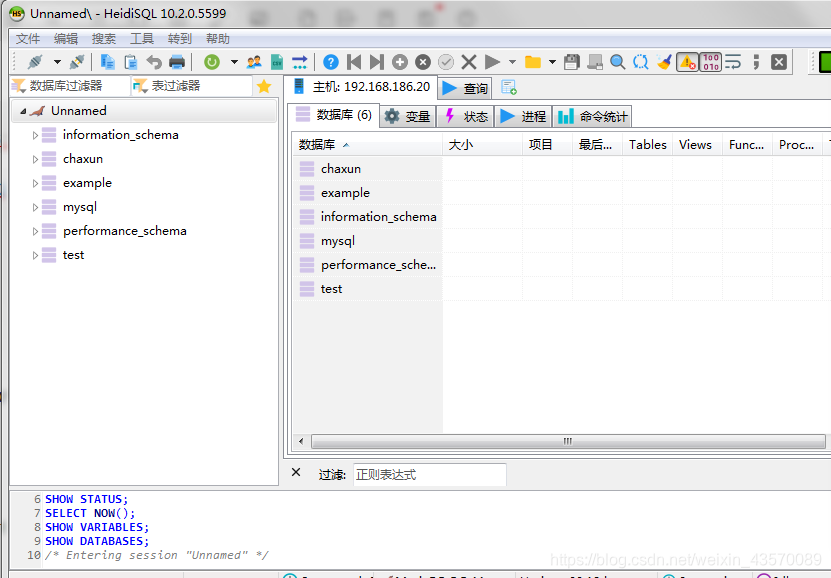The image size is (831, 578).
Task: Open the 帮助 menu
Action: pyautogui.click(x=218, y=39)
